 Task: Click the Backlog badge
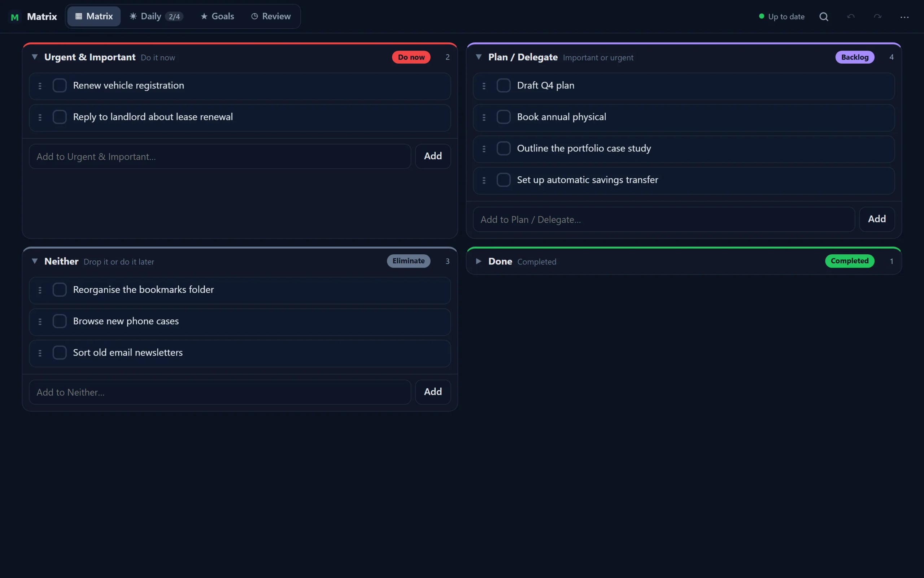[854, 57]
